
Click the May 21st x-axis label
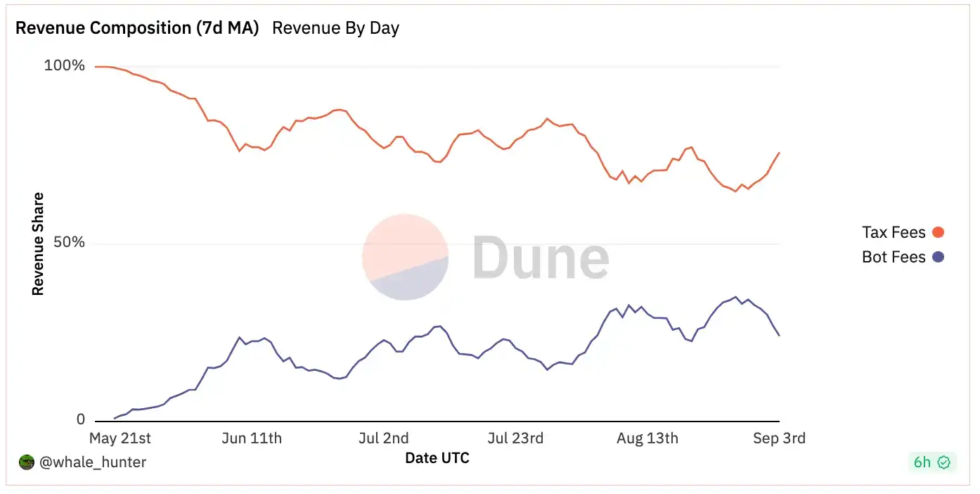click(120, 438)
